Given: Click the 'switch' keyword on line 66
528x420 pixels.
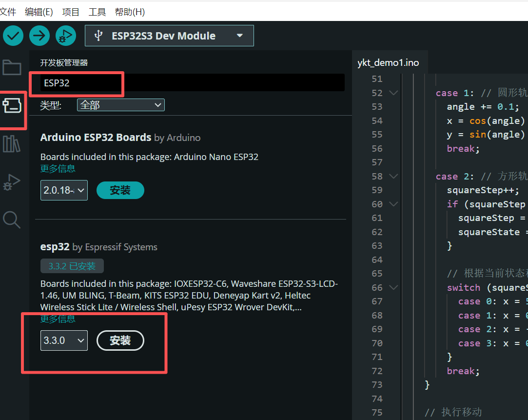Looking at the screenshot, I should pyautogui.click(x=463, y=288).
